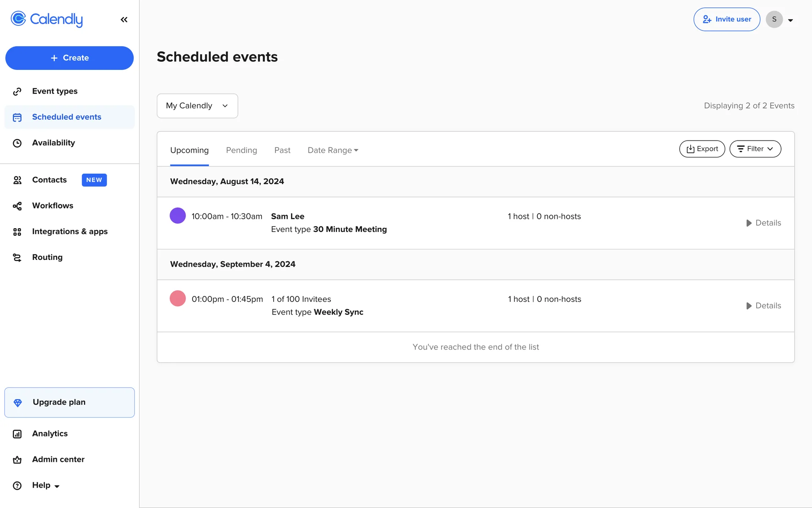812x508 pixels.
Task: Open the Analytics chart icon
Action: click(17, 434)
